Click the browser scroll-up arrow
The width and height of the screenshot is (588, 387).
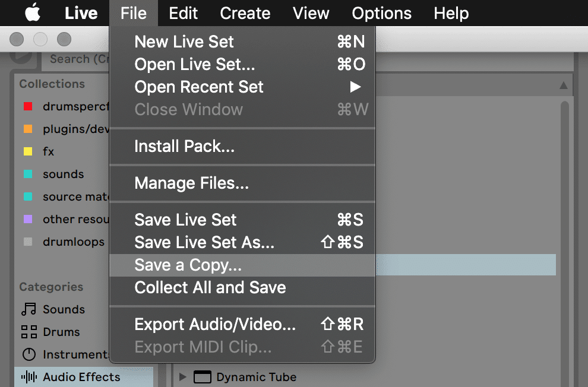563,85
